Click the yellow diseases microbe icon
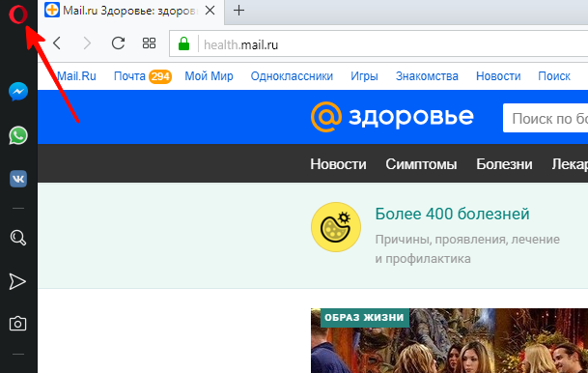 [x=336, y=227]
